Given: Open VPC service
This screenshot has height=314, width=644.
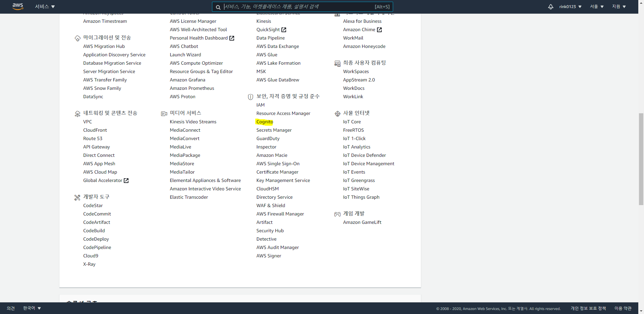Looking at the screenshot, I should point(88,122).
